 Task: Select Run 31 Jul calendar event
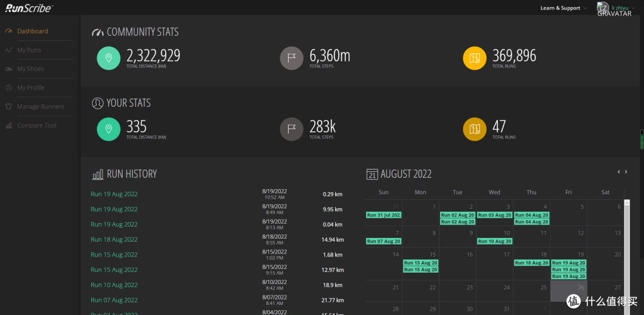(x=383, y=215)
